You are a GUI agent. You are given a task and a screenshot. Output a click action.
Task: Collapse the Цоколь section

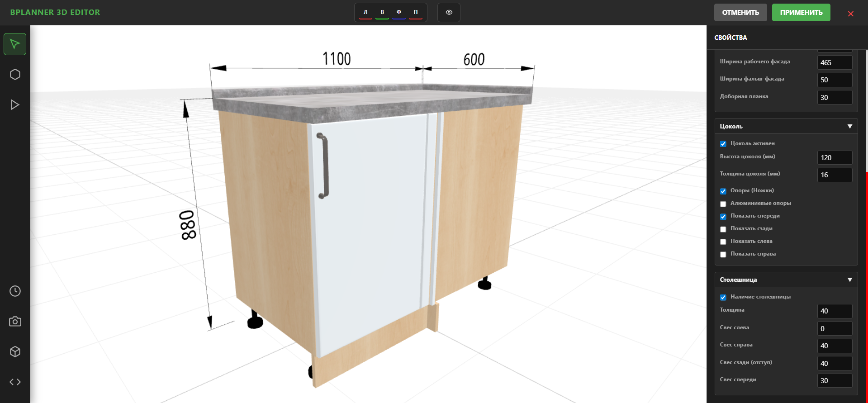[786, 126]
